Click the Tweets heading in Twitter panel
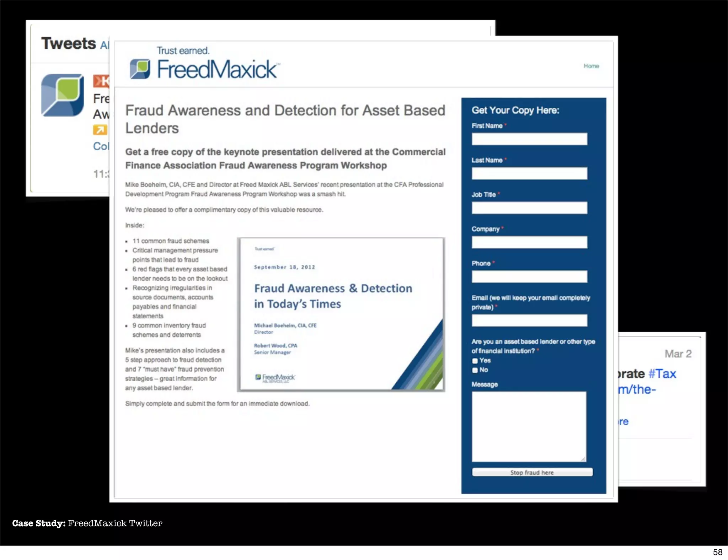Viewport: 728px width, 560px height. (x=69, y=44)
